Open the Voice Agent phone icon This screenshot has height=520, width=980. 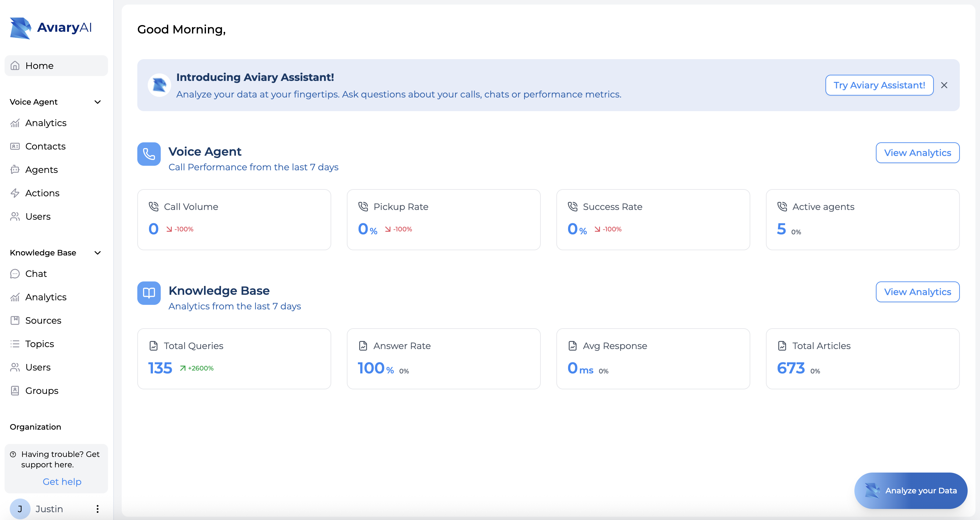pos(149,154)
